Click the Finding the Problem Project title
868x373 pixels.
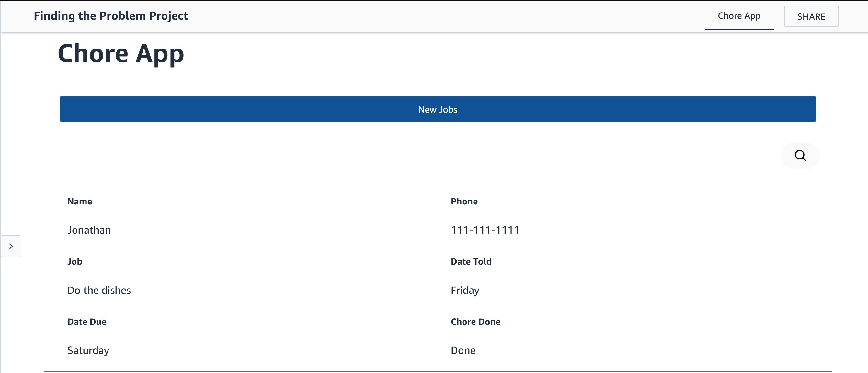coord(110,16)
